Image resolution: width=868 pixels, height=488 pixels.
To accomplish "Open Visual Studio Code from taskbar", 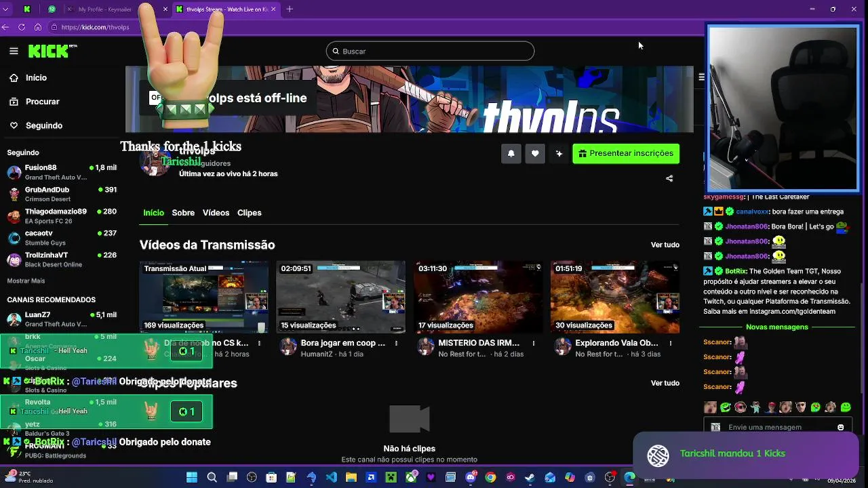I will click(331, 477).
